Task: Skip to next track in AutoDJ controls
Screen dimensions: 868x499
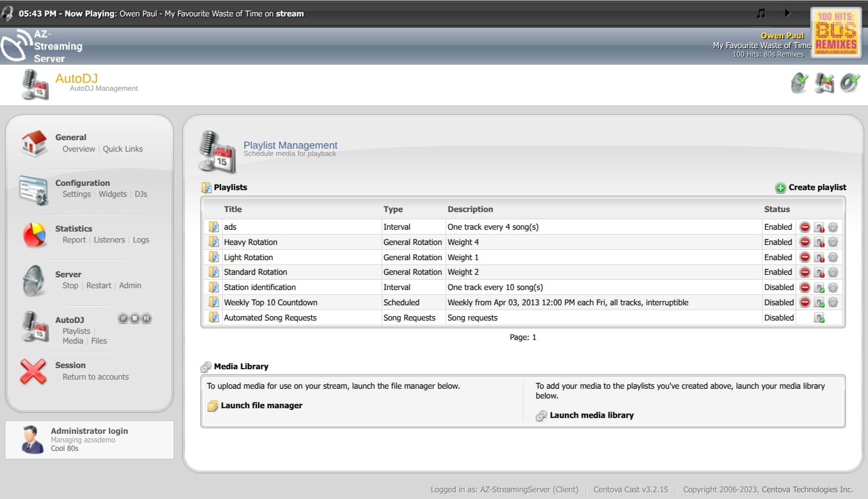Action: point(147,319)
